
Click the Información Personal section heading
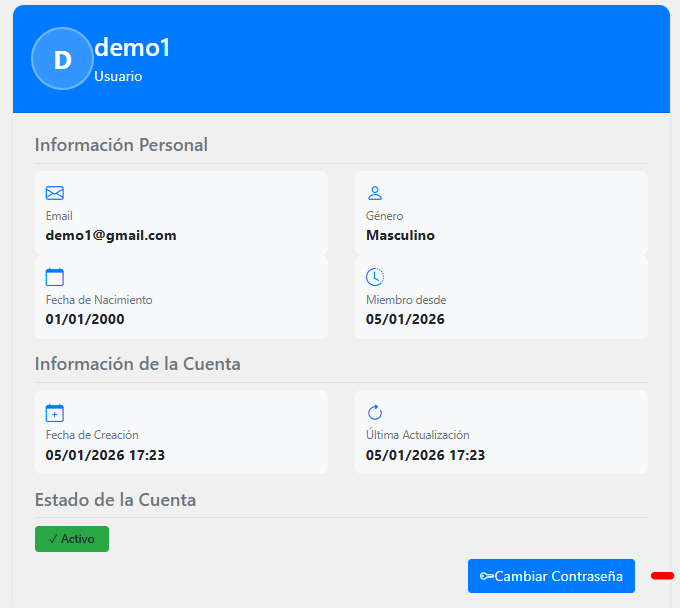click(x=121, y=145)
